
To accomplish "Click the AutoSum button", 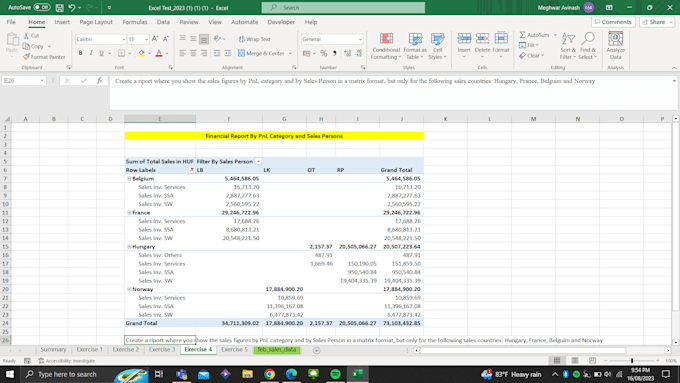I will tap(534, 35).
